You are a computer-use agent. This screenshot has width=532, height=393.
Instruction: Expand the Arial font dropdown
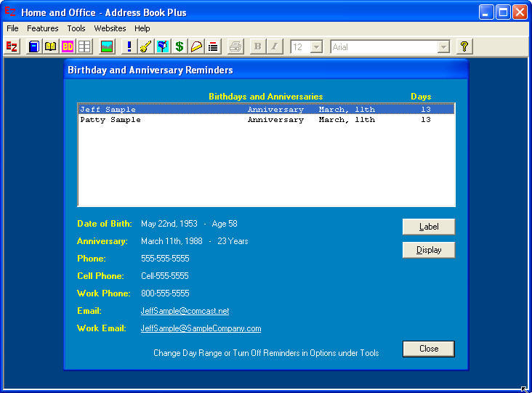coord(443,46)
